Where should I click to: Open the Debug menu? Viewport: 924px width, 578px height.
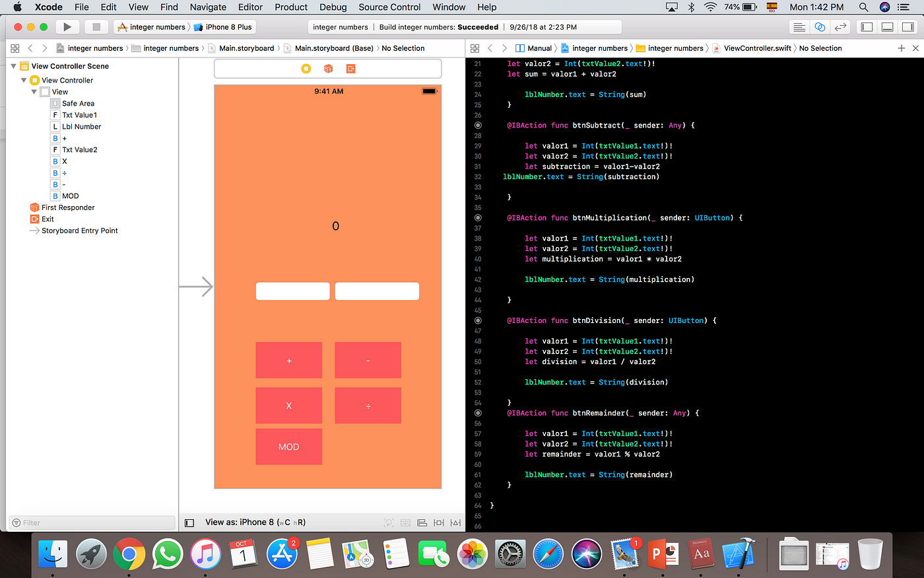point(333,7)
